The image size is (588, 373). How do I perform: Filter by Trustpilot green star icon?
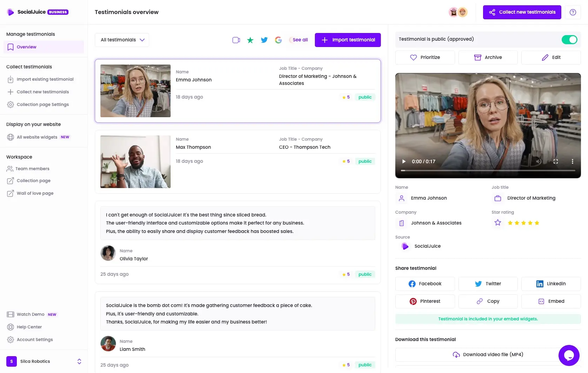coord(250,40)
